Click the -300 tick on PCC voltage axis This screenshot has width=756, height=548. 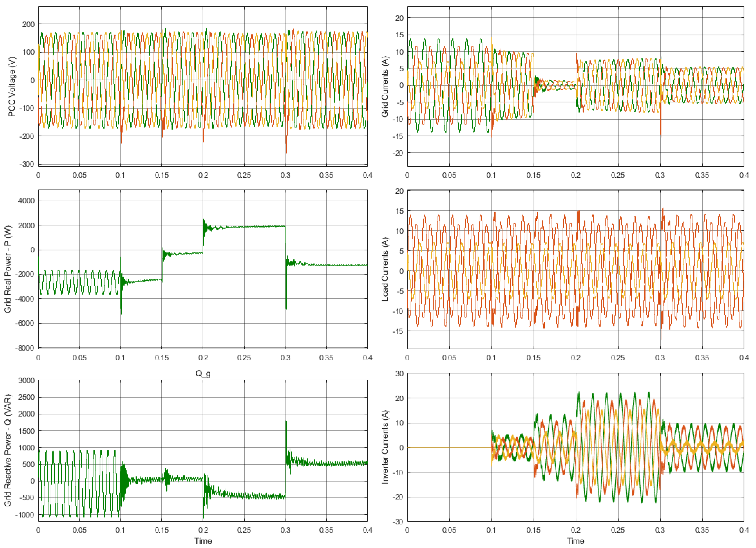[27, 164]
